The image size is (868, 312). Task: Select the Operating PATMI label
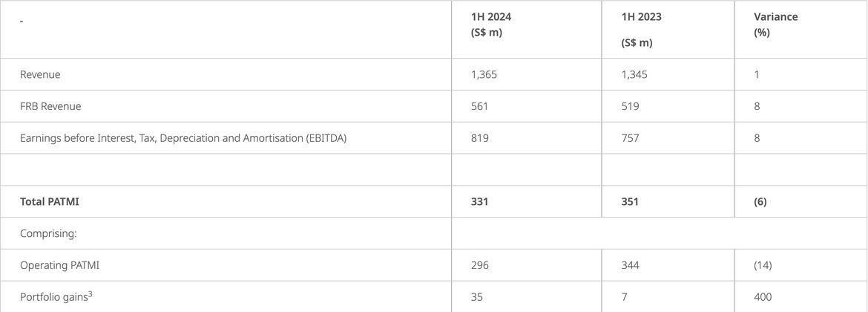click(x=59, y=265)
